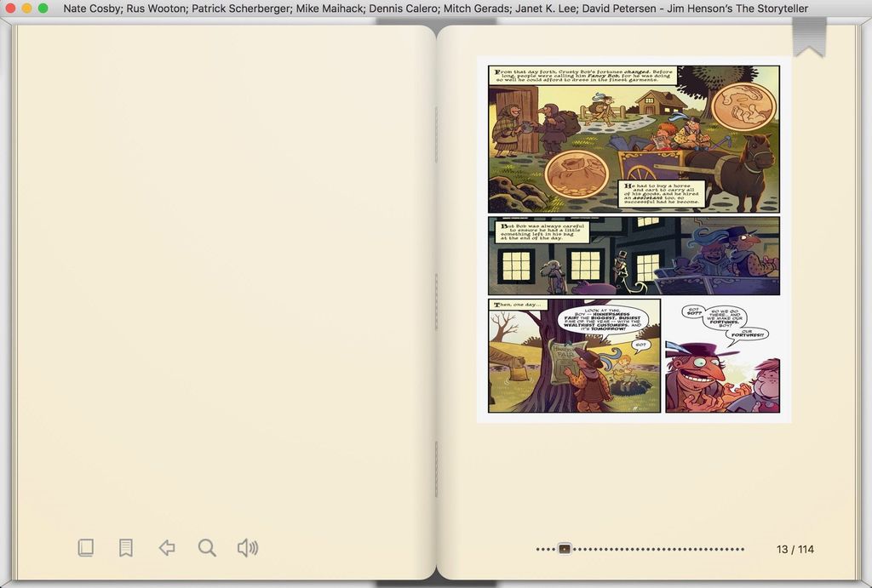Navigate back with the back arrow
872x588 pixels.
[x=167, y=548]
